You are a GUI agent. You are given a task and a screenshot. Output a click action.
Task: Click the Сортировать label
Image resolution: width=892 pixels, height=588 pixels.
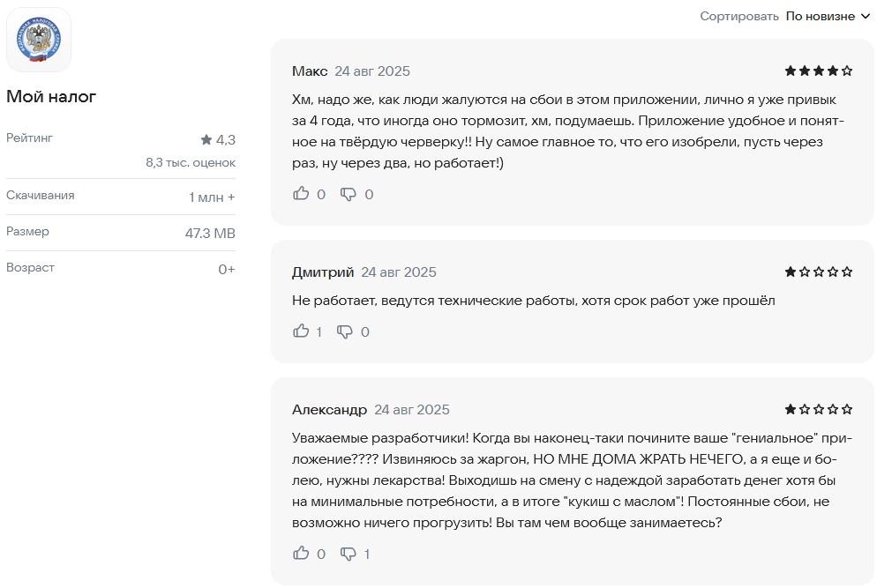(739, 16)
